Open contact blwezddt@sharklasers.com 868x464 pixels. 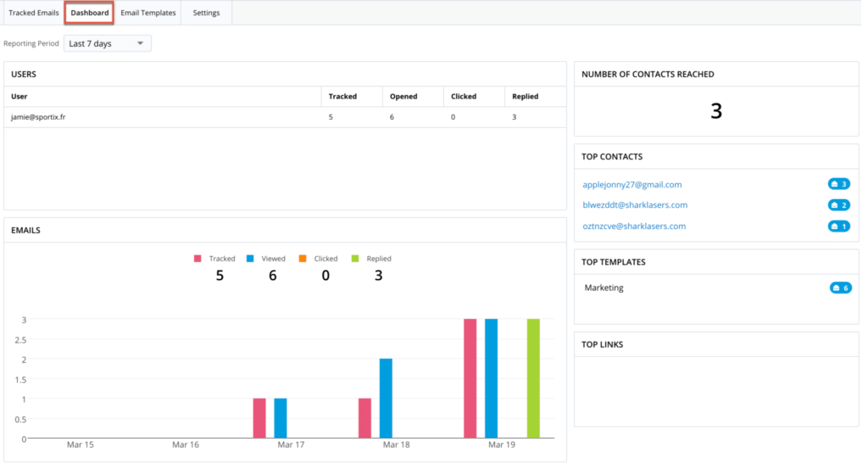(635, 205)
